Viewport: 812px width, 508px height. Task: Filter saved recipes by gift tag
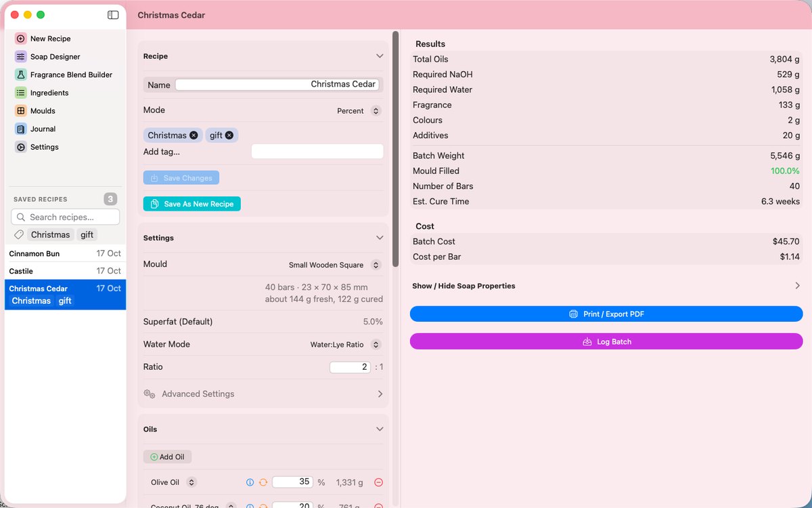(x=87, y=235)
